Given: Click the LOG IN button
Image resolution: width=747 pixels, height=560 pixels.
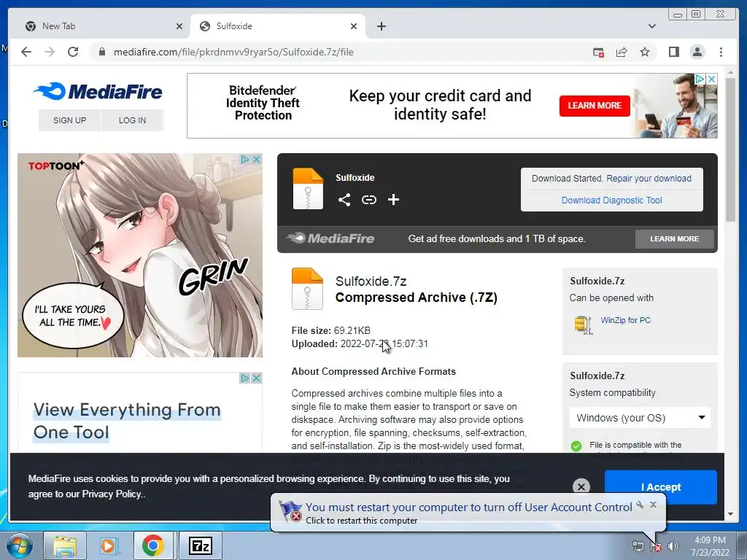Looking at the screenshot, I should [x=133, y=120].
